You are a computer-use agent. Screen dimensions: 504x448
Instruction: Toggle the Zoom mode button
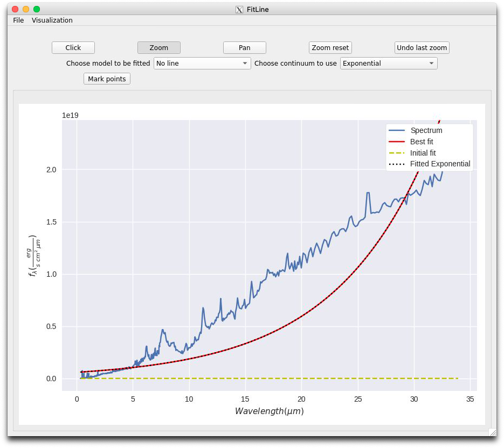pos(159,47)
